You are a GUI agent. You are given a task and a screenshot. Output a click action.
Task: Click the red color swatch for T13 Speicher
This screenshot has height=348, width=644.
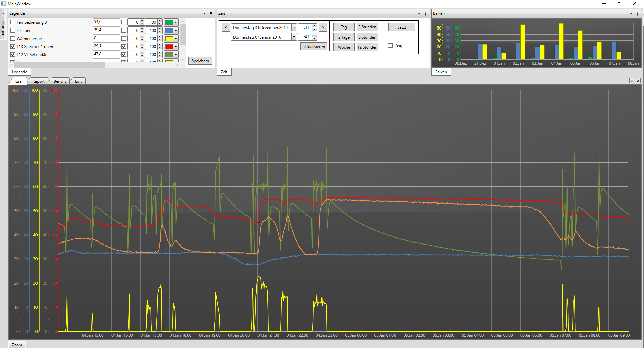point(169,47)
